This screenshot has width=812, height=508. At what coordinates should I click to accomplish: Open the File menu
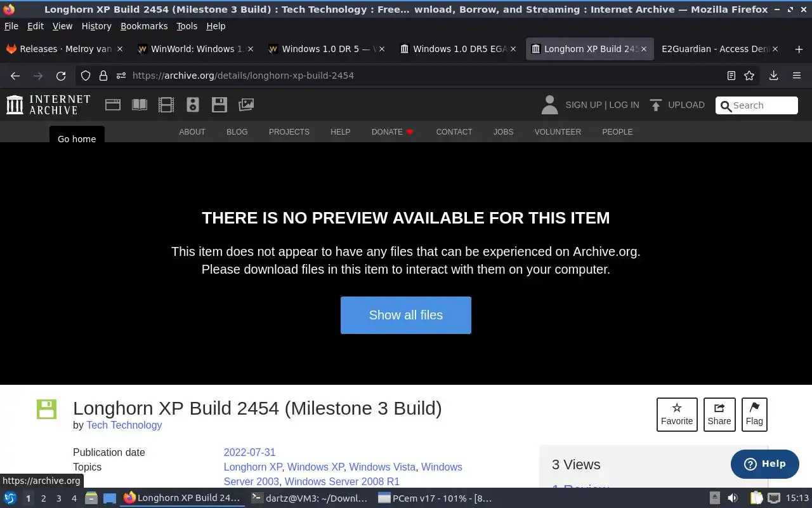tap(11, 26)
